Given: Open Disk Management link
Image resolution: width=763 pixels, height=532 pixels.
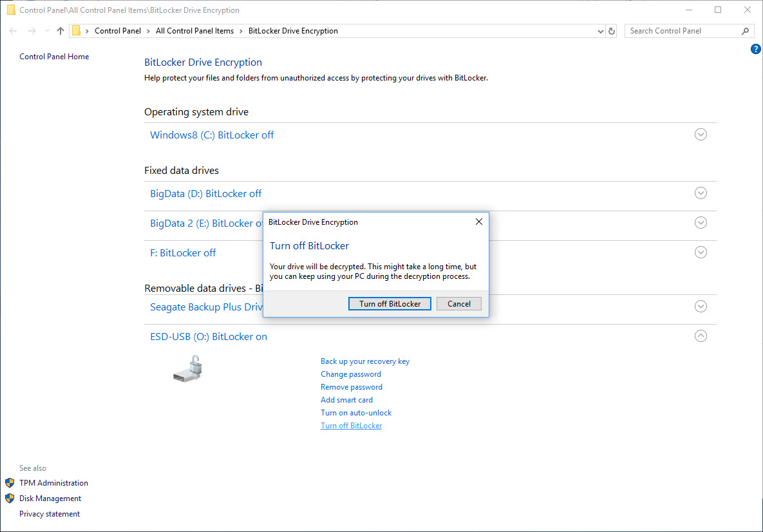Looking at the screenshot, I should pyautogui.click(x=50, y=499).
